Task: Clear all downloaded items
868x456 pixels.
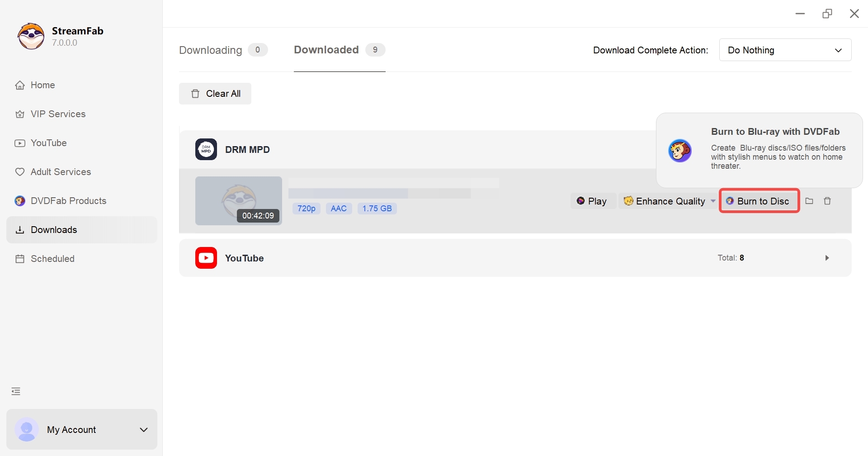Action: (215, 94)
